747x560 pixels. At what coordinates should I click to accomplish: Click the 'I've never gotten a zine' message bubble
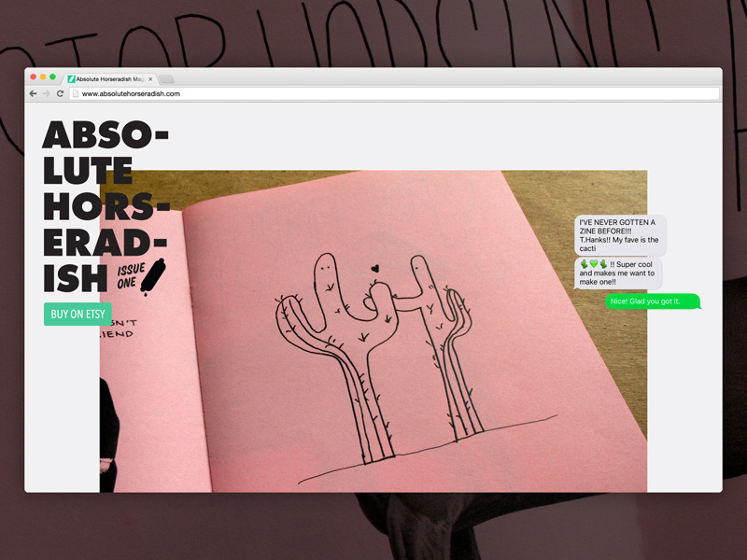point(619,235)
